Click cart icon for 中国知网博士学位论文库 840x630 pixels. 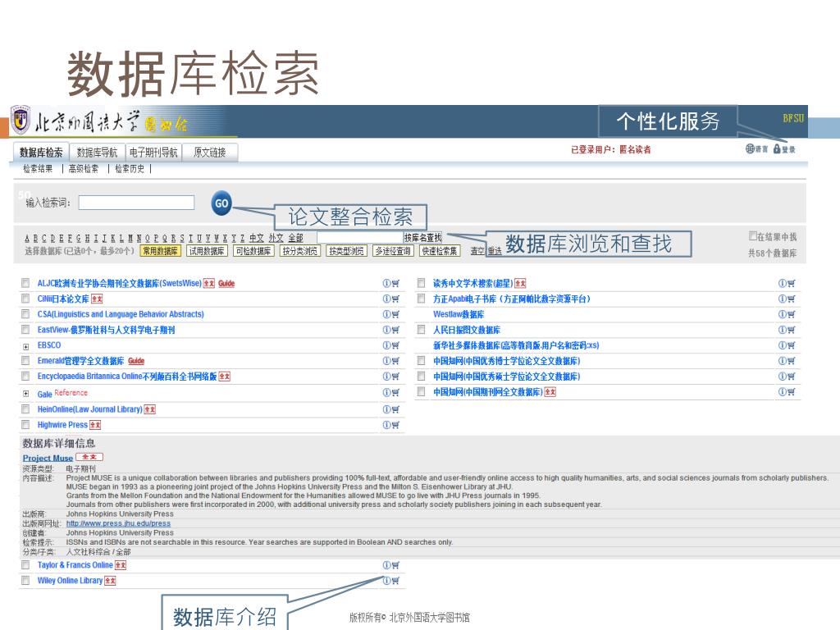792,361
